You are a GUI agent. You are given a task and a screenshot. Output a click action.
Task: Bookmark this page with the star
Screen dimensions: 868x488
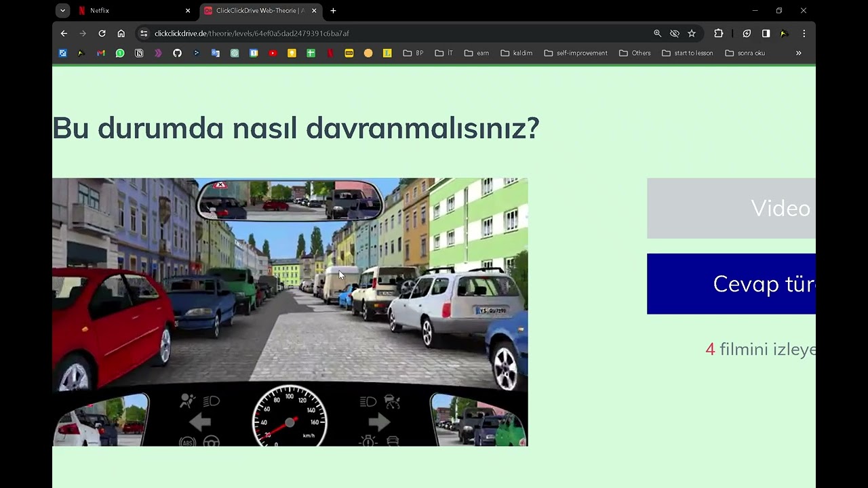click(692, 33)
